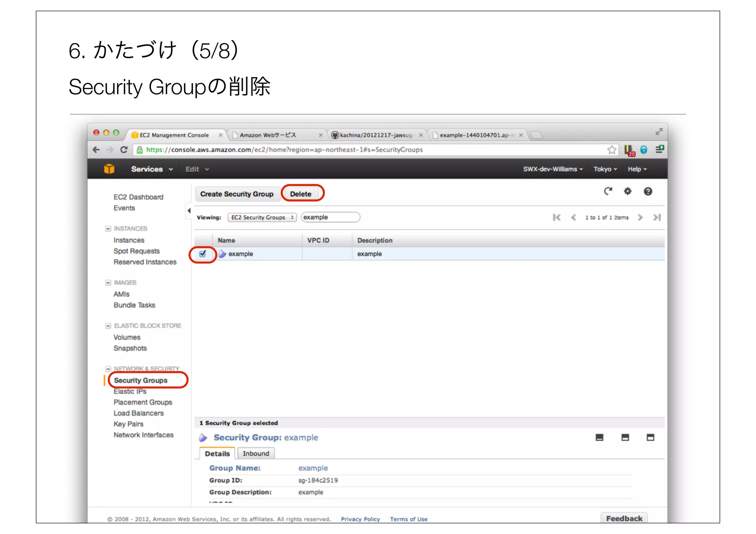Image resolution: width=756 pixels, height=534 pixels.
Task: Open the Help dropdown
Action: coord(637,169)
